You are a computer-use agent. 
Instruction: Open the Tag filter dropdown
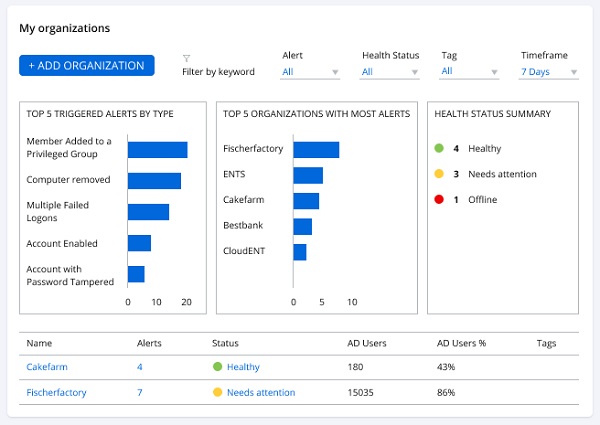[x=469, y=72]
